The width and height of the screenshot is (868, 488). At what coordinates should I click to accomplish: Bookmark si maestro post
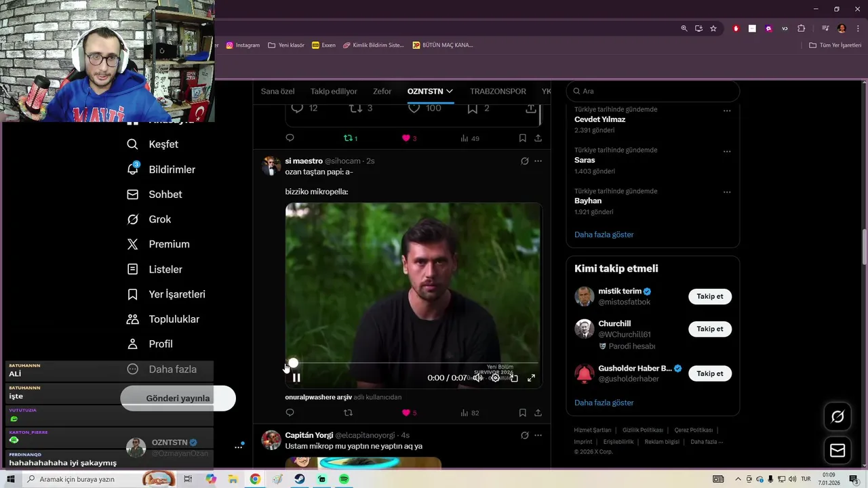523,413
